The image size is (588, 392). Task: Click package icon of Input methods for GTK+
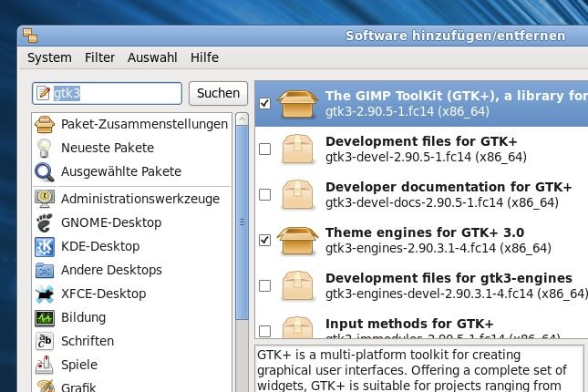[x=297, y=327]
